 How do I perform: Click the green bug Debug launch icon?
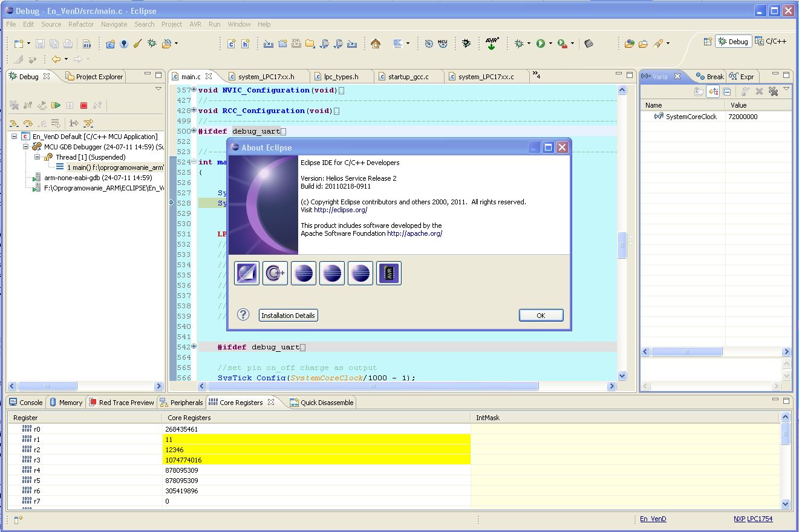(519, 44)
